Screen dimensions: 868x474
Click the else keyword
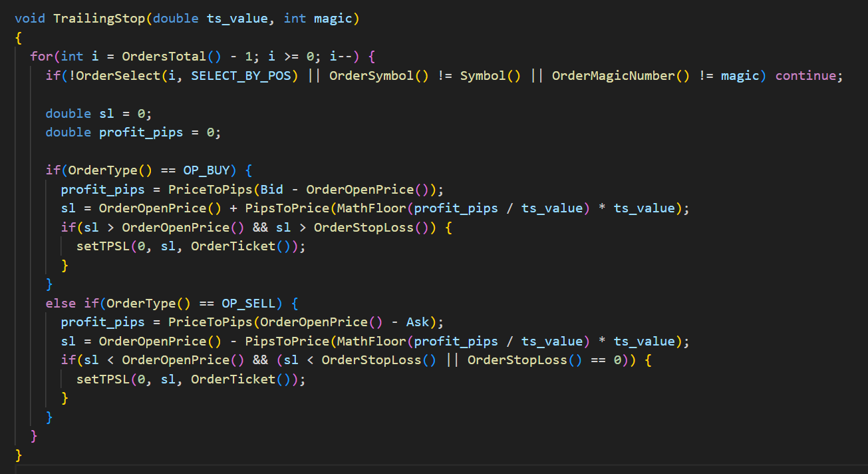pos(61,303)
